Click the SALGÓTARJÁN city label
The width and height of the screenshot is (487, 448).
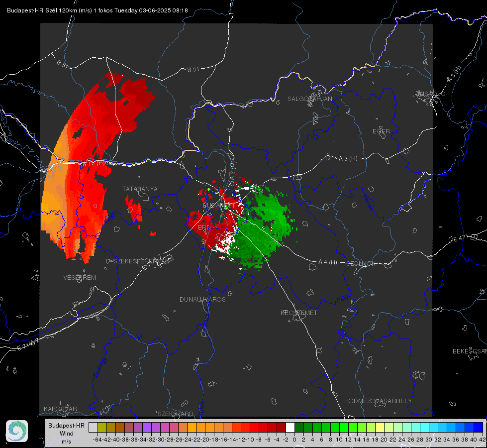pyautogui.click(x=309, y=99)
